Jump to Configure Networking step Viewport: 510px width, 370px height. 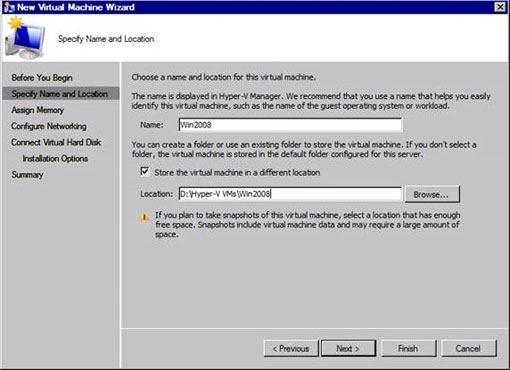(x=49, y=126)
